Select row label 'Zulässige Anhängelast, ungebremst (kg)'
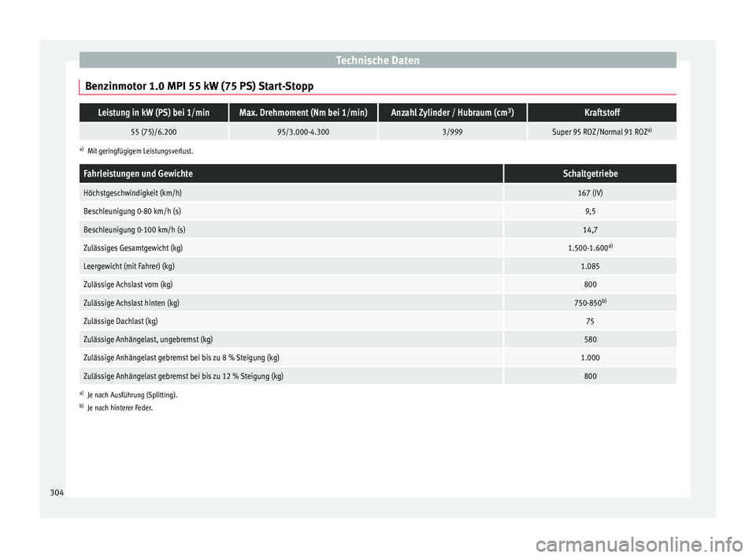This screenshot has height=558, width=756. pyautogui.click(x=148, y=340)
